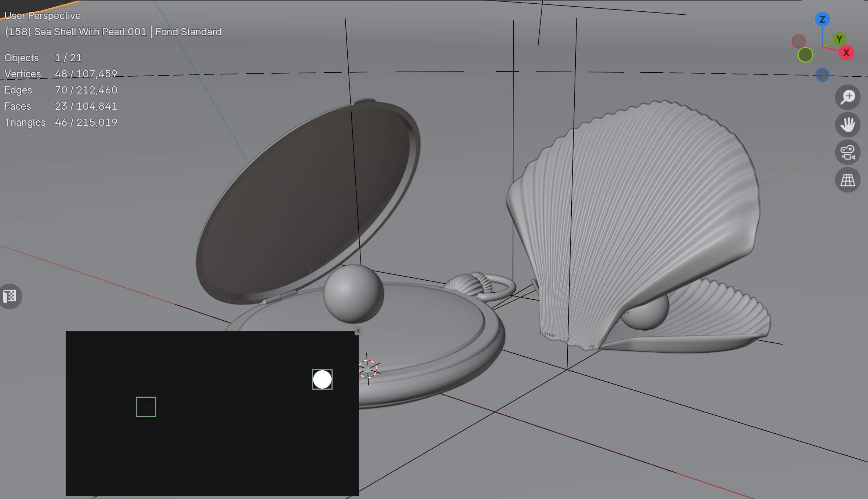This screenshot has height=499, width=868.
Task: Click the Objects "1 / 21" statistic
Action: click(x=68, y=58)
